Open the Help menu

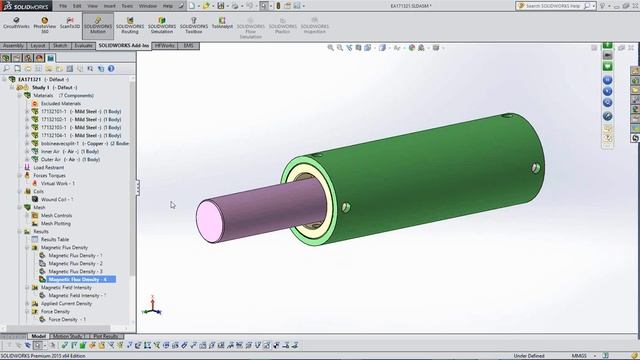(168, 6)
